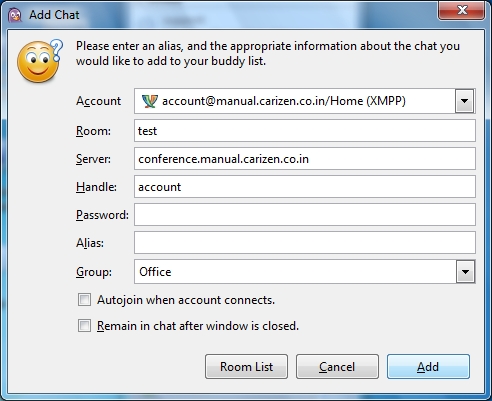Screen dimensions: 492x401
Task: Click the Add Chat title bar text
Action: (54, 15)
